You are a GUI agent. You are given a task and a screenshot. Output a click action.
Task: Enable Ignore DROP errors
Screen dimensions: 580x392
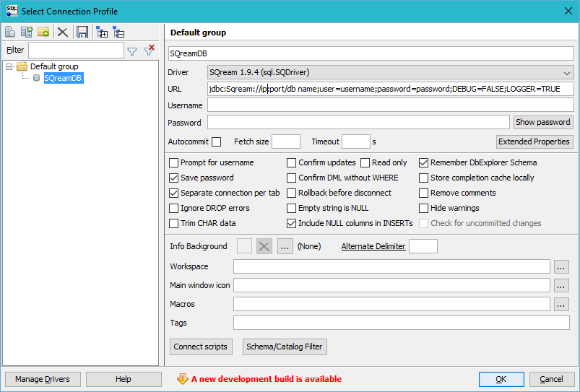coord(173,208)
